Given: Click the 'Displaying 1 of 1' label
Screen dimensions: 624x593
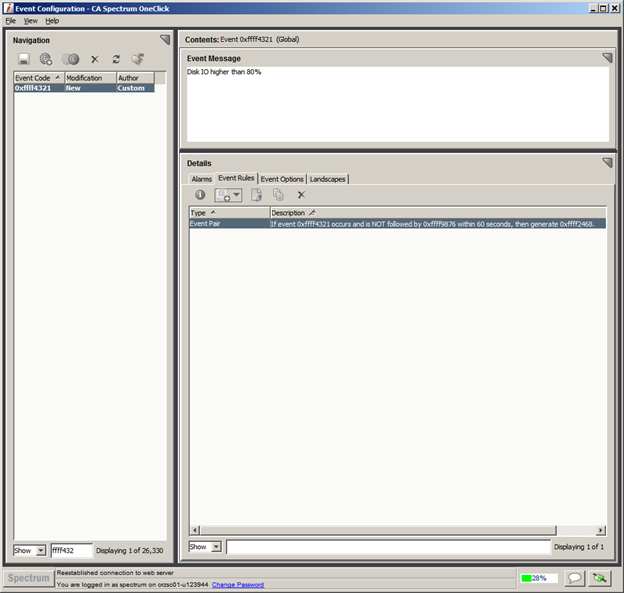Looking at the screenshot, I should [579, 547].
